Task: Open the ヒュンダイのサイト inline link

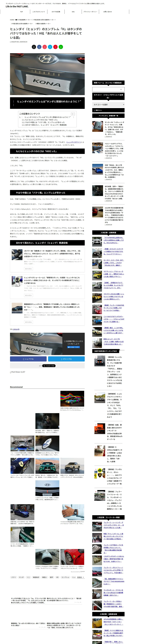Action: click(x=74, y=142)
